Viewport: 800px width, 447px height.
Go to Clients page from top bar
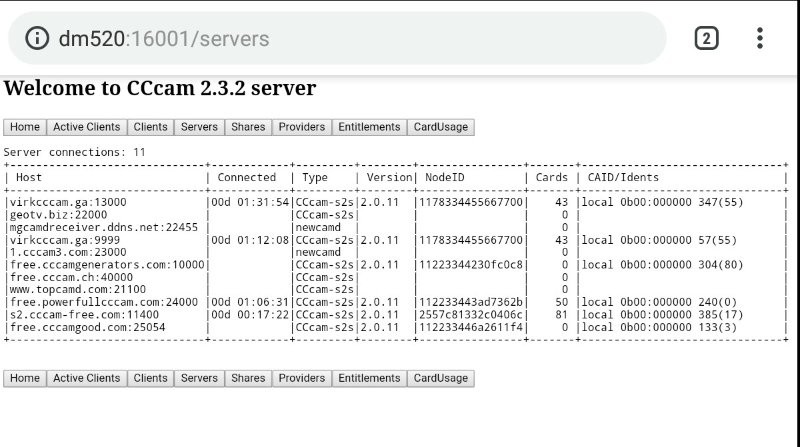[x=150, y=127]
